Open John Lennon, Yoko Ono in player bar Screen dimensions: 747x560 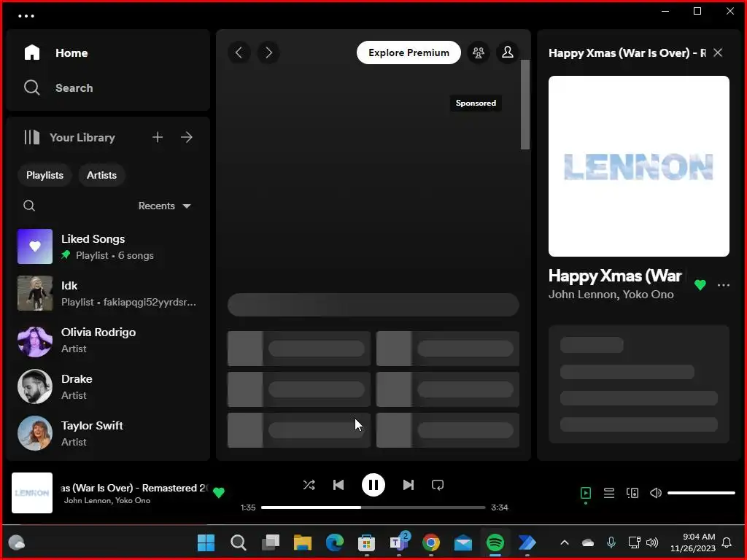point(107,500)
